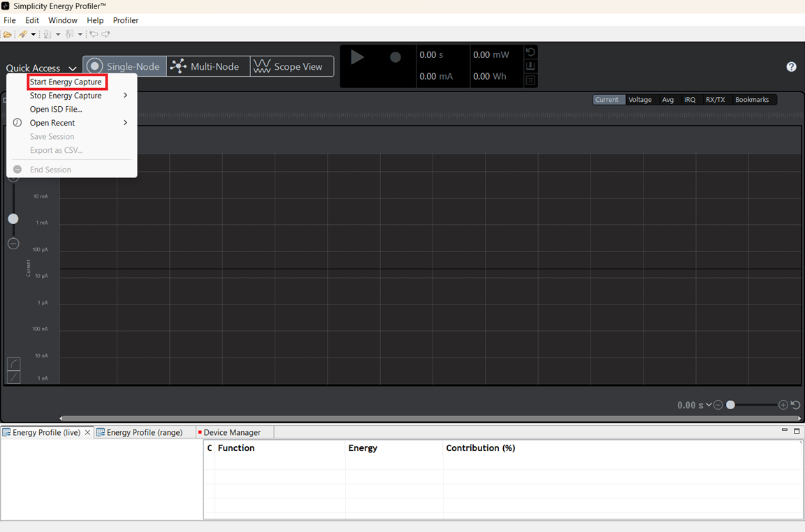Enable the IRQ overlay

point(690,99)
